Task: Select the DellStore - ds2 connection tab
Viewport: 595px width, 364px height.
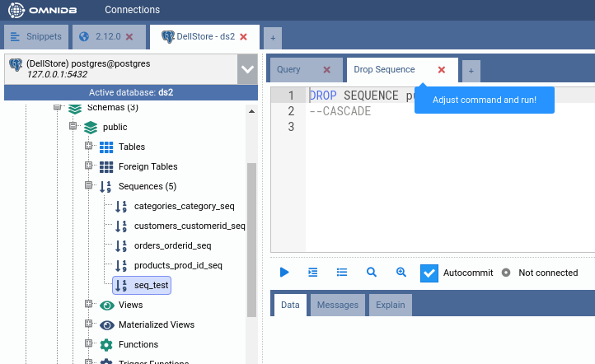Action: coord(205,37)
